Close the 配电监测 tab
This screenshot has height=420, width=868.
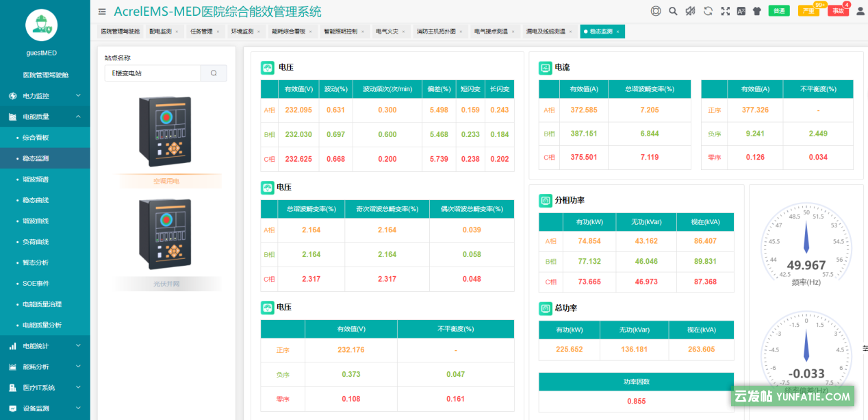(x=177, y=32)
